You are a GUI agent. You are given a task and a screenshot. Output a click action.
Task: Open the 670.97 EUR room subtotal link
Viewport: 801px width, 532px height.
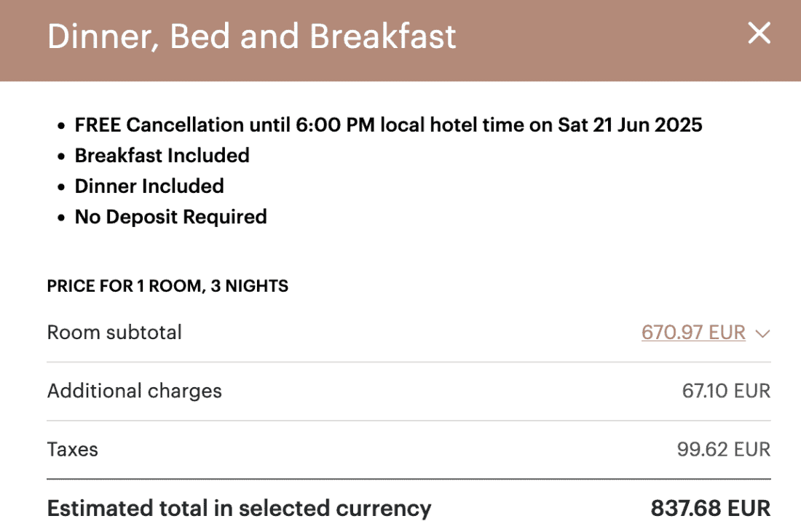tap(693, 333)
